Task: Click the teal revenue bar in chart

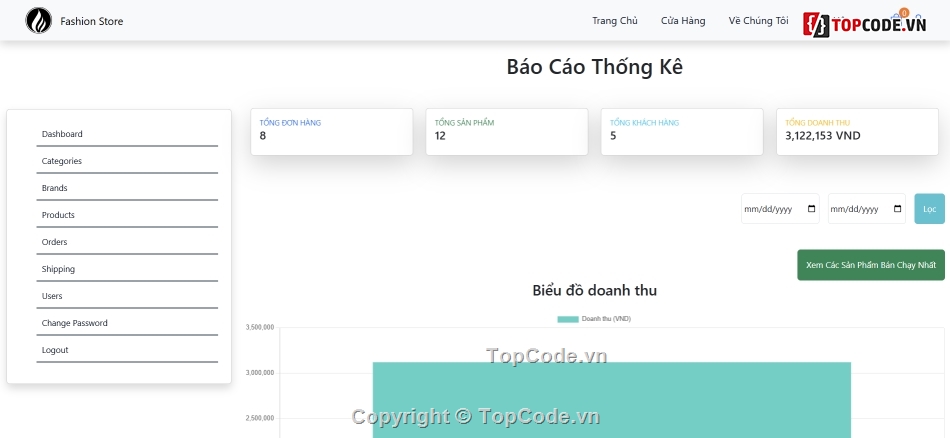Action: 611,400
